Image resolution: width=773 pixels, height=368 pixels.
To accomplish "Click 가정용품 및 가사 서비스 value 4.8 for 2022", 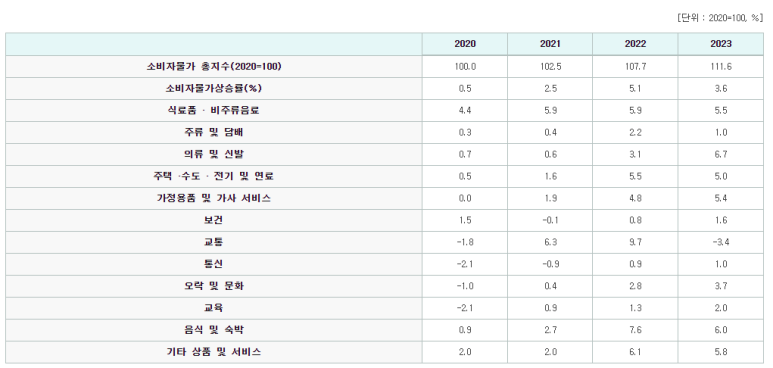I will [635, 198].
